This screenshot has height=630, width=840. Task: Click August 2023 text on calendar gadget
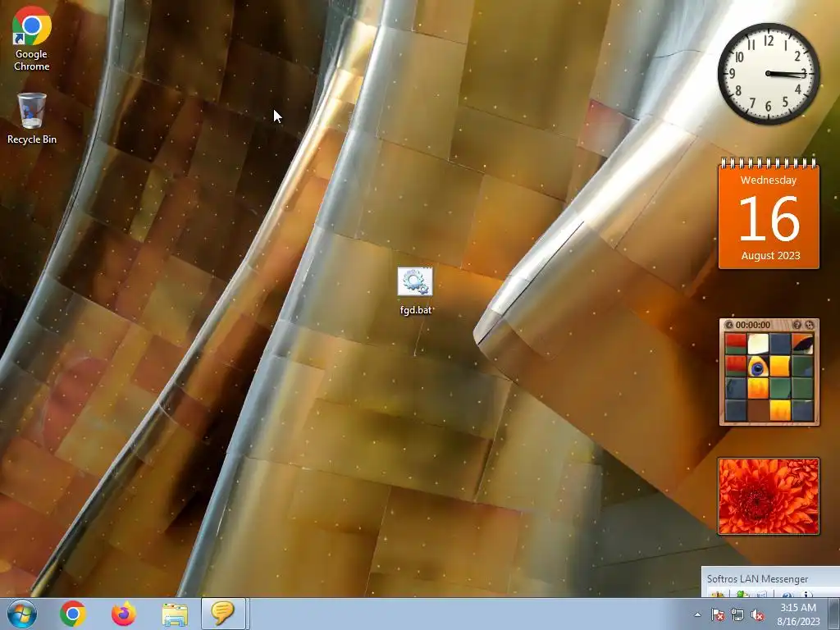click(770, 256)
